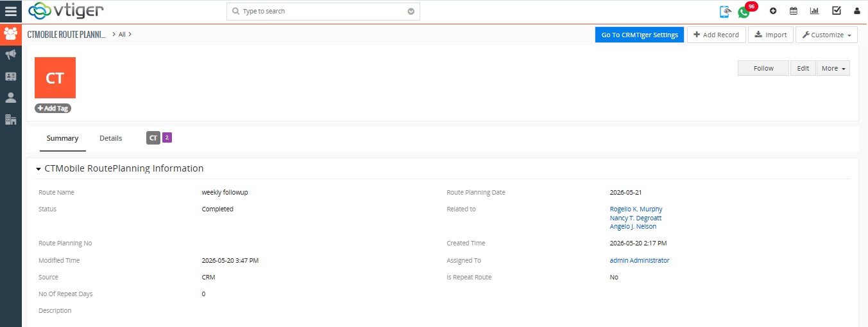Click the Add Record button
Viewport: 868px width, 327px height.
717,35
